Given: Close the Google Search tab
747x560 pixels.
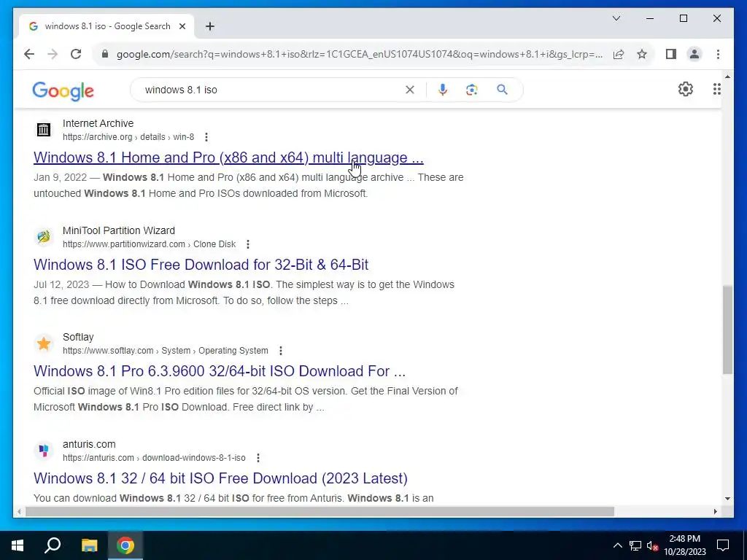Looking at the screenshot, I should pyautogui.click(x=182, y=26).
